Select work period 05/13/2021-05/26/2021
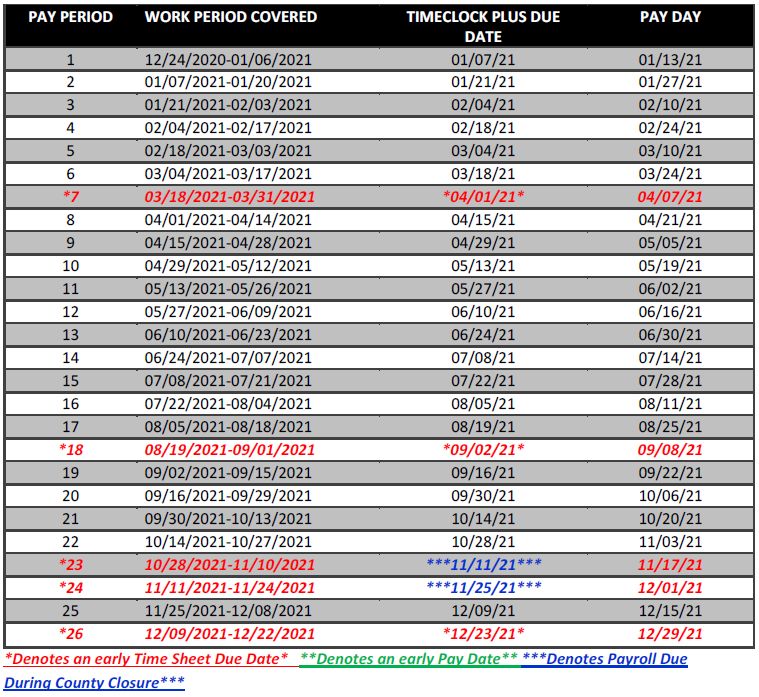Image resolution: width=759 pixels, height=697 pixels. [x=228, y=288]
